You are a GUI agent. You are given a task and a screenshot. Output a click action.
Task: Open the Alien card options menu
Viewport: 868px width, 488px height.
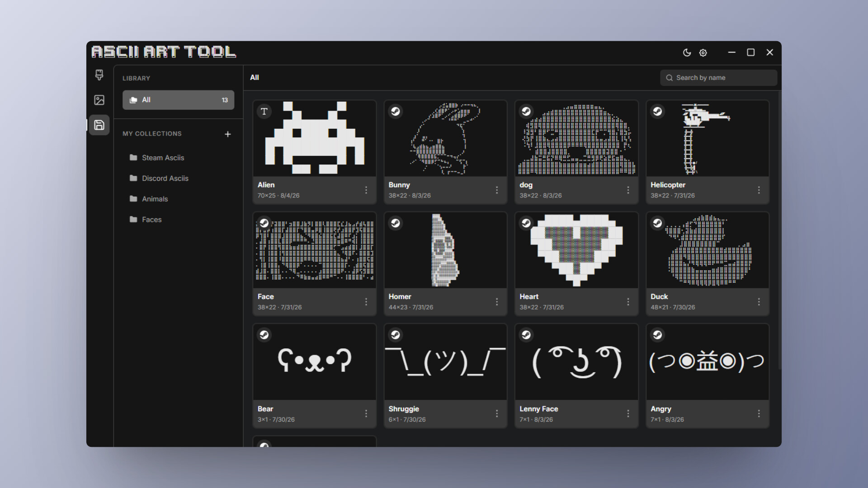pos(366,190)
